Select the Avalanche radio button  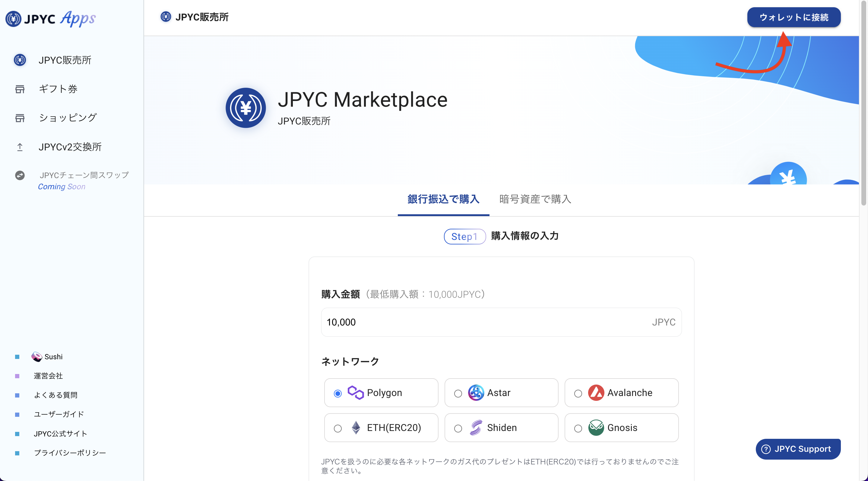tap(578, 394)
